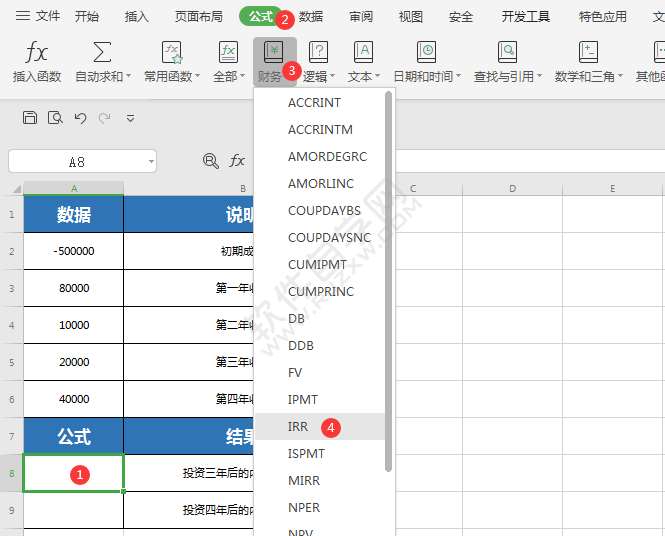Image resolution: width=665 pixels, height=536 pixels.
Task: Click the zoom magnifier icon by formula bar
Action: click(x=211, y=161)
